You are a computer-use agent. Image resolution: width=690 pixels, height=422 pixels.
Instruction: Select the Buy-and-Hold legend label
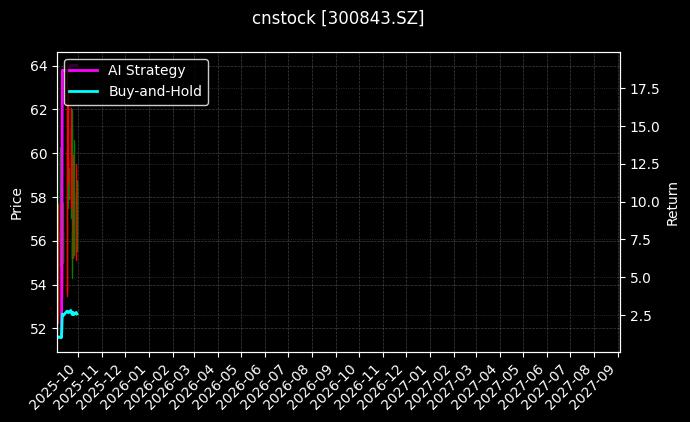point(155,91)
